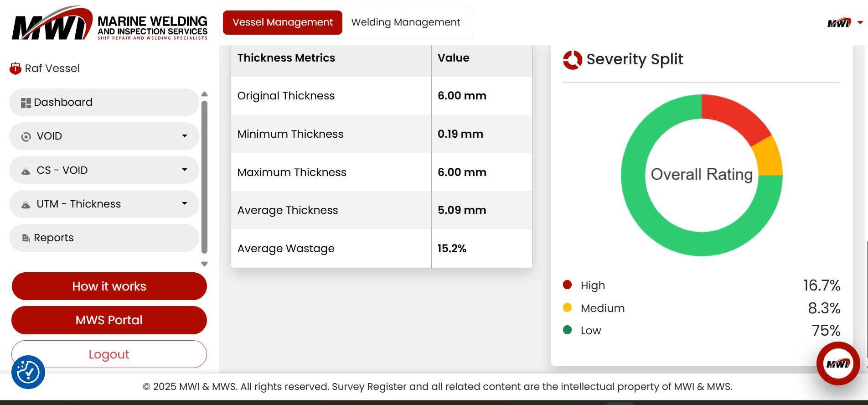Screen dimensions: 868x405
Task: Click the Average Thickness row label
Action: (288, 210)
